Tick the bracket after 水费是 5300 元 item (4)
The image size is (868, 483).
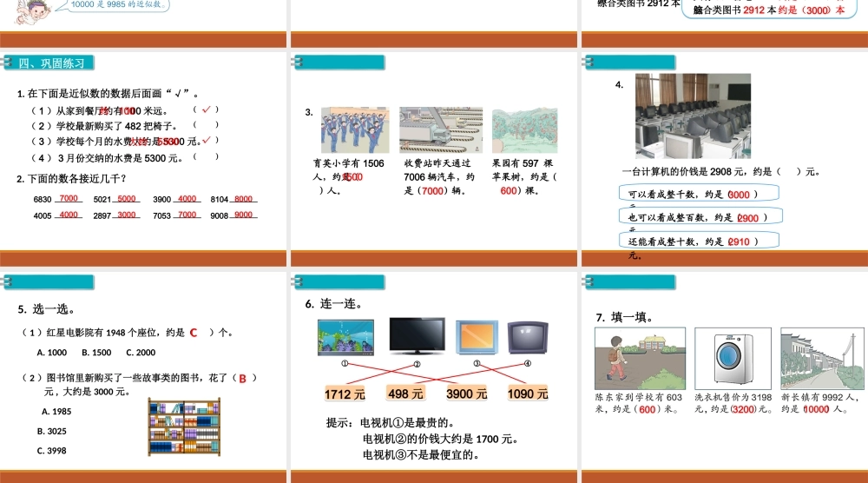[206, 157]
